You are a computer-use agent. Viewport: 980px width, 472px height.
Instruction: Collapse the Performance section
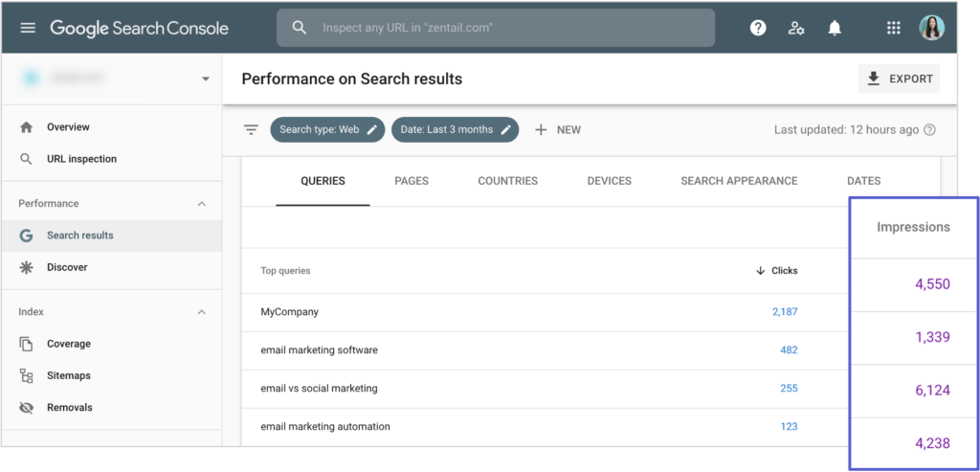[201, 204]
